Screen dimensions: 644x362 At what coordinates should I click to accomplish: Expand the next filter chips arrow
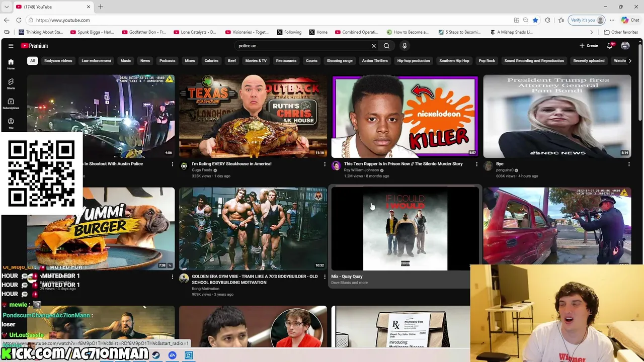[x=630, y=61]
